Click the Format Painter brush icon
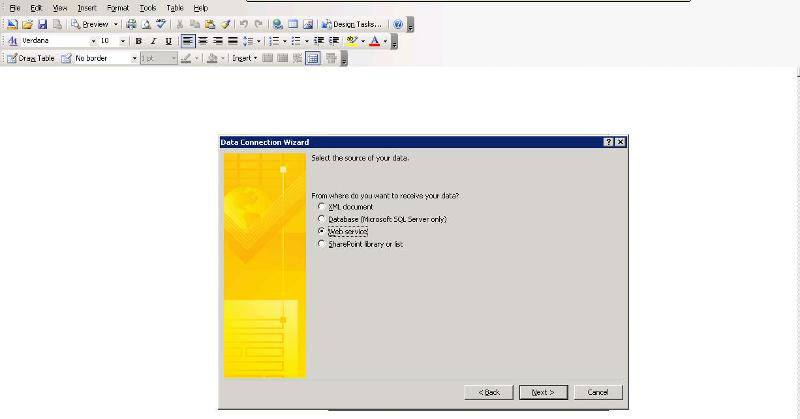 225,24
